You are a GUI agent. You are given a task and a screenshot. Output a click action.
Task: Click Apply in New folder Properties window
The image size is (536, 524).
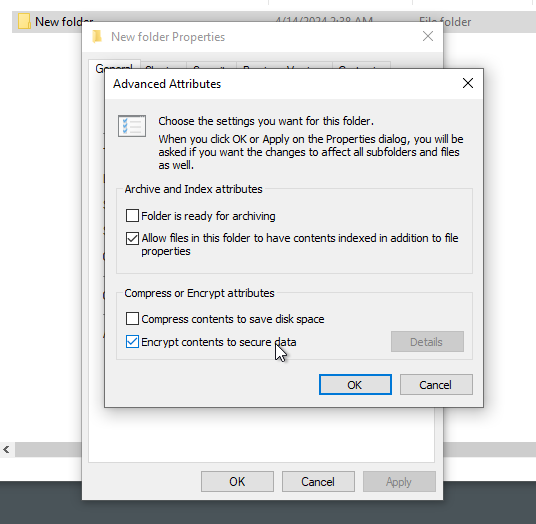(x=399, y=481)
